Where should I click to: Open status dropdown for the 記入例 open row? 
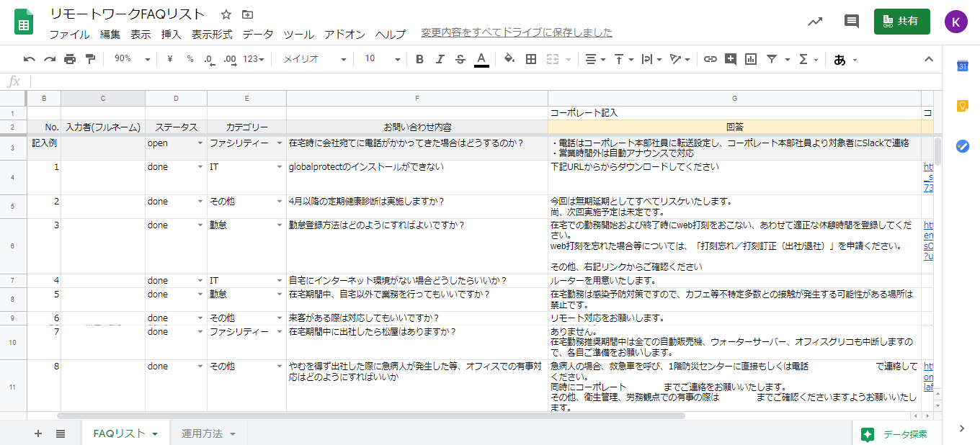pos(200,143)
